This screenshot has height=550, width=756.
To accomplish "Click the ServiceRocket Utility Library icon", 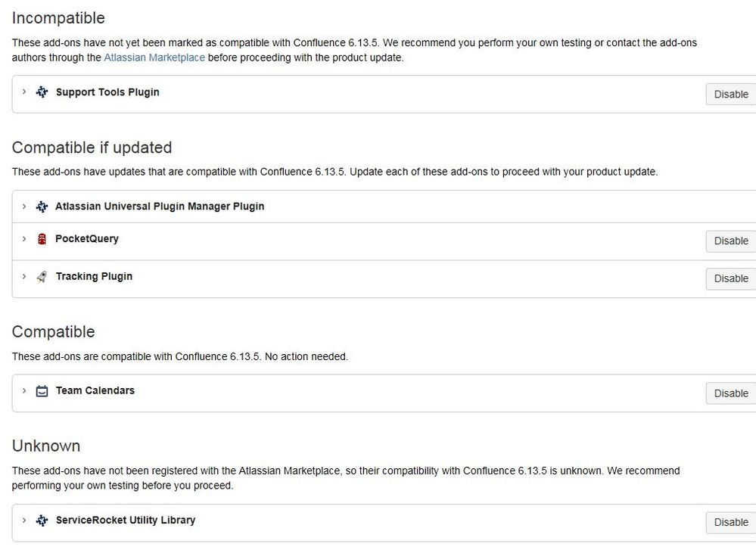I will 42,520.
